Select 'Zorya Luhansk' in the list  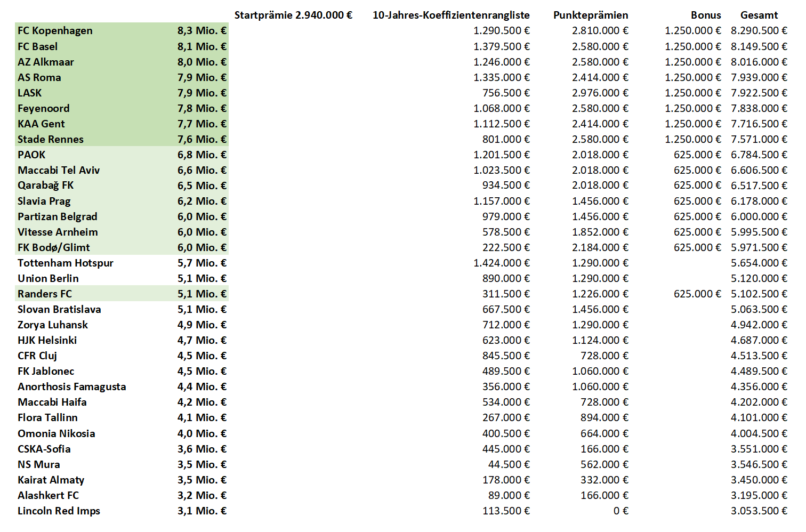pyautogui.click(x=52, y=325)
